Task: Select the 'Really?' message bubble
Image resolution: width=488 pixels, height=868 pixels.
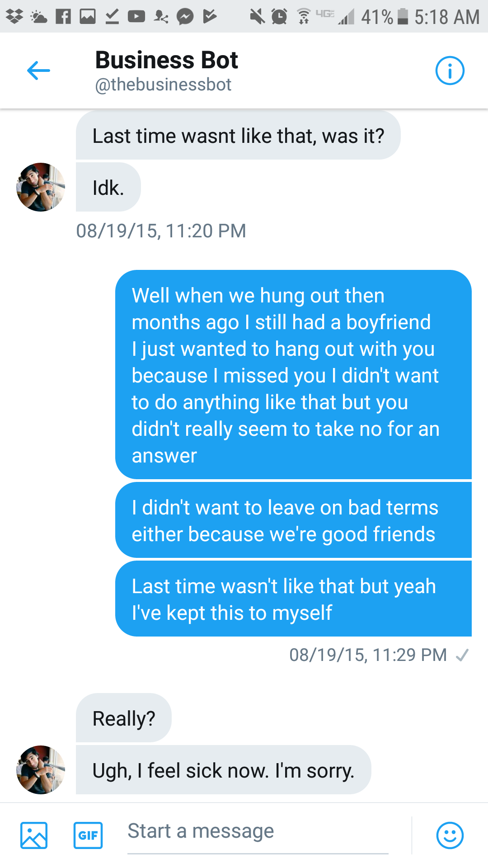Action: point(124,718)
